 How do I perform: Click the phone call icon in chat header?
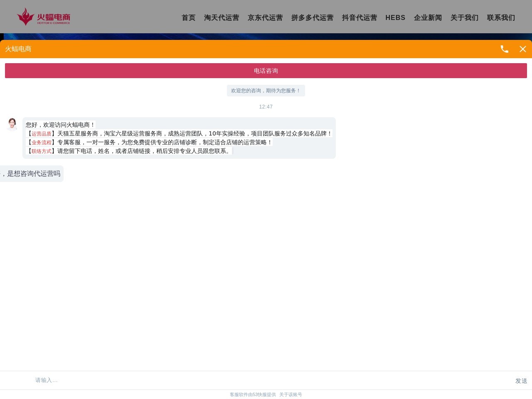[504, 49]
